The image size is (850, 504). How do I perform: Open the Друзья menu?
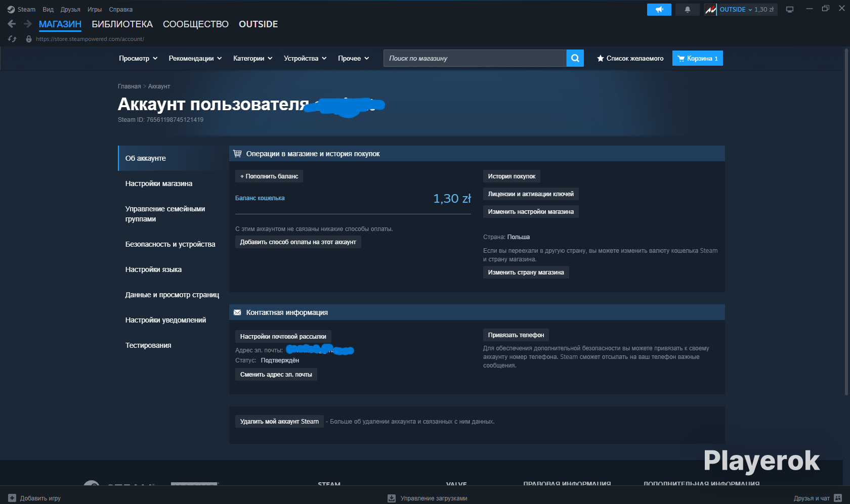click(x=70, y=10)
